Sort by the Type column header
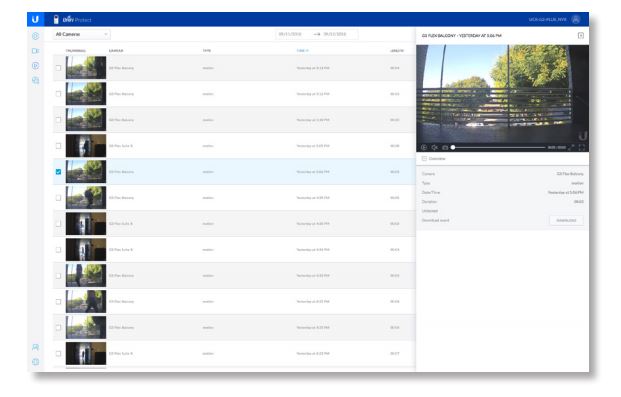Screen dimensions: 621x397 pyautogui.click(x=207, y=51)
